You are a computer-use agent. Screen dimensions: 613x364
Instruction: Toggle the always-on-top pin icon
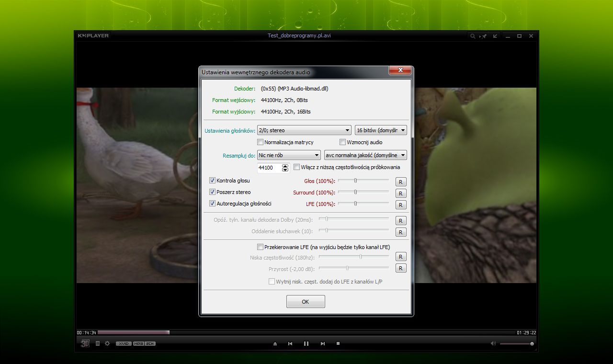coord(484,36)
